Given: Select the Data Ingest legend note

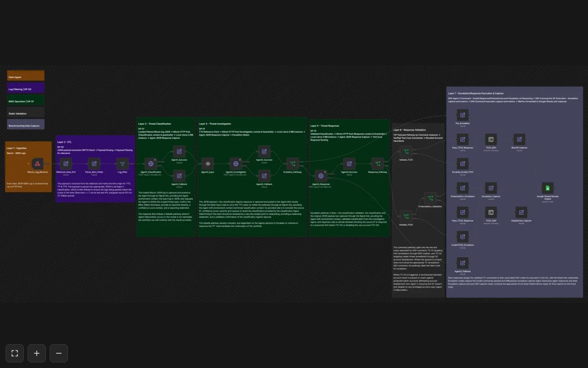Looking at the screenshot, I should (x=26, y=76).
